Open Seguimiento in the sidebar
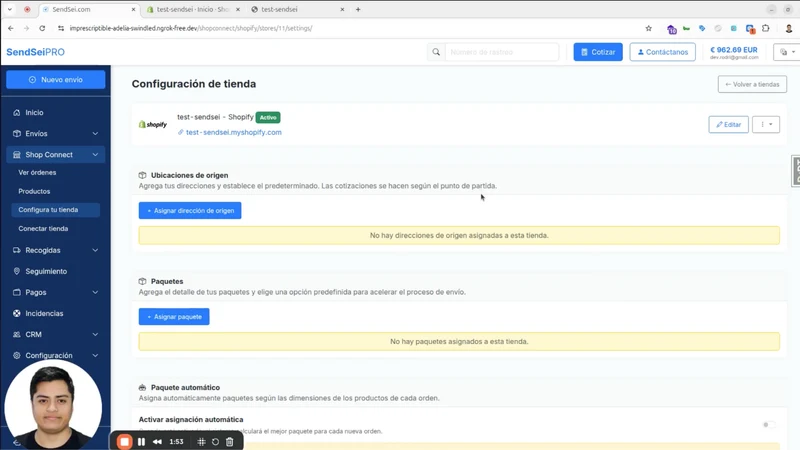This screenshot has width=800, height=450. [x=46, y=271]
